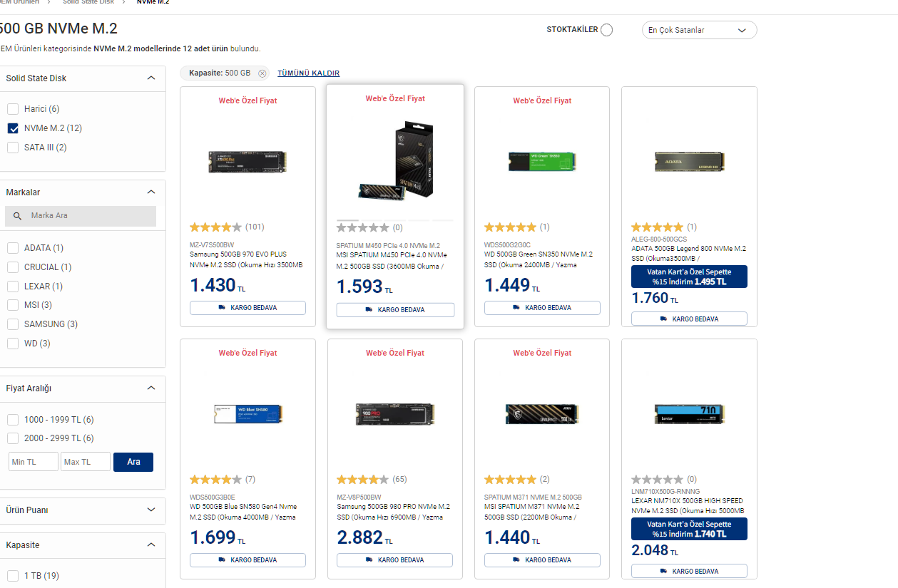Click truck icon on LEXAR NM710X card

tap(663, 572)
